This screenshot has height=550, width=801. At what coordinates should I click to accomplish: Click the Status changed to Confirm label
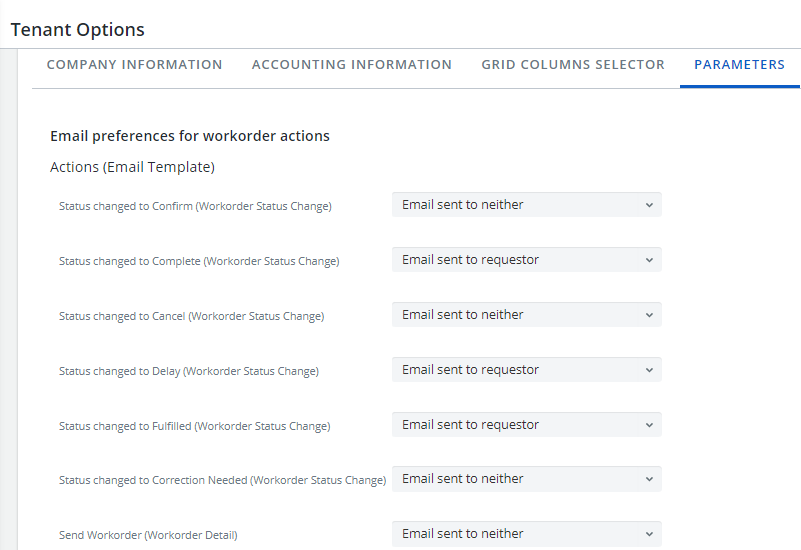coord(195,207)
